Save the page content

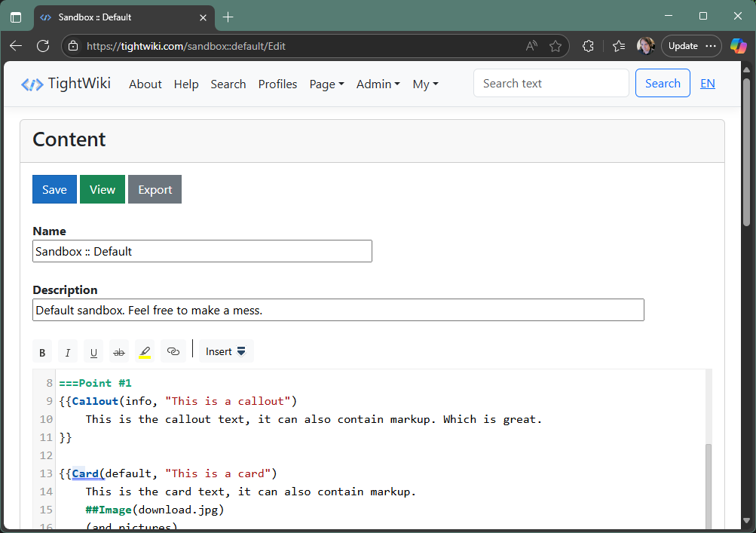coord(54,189)
